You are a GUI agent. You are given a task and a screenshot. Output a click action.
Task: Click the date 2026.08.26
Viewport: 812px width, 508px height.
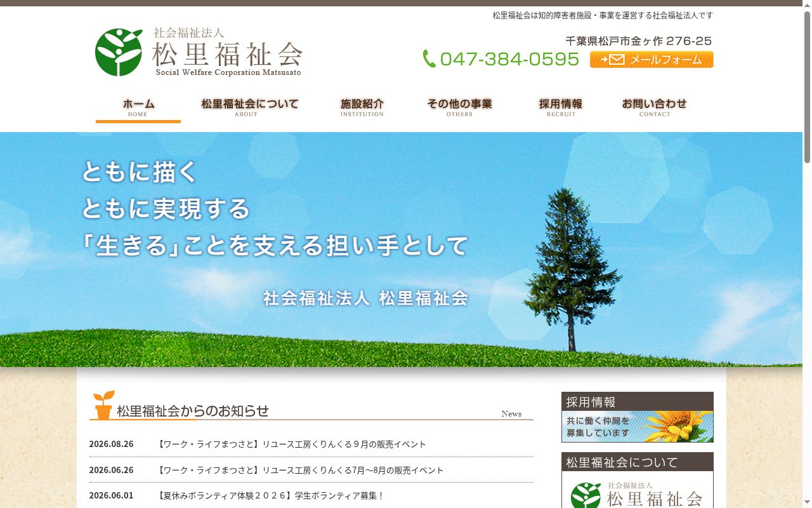[x=112, y=444]
